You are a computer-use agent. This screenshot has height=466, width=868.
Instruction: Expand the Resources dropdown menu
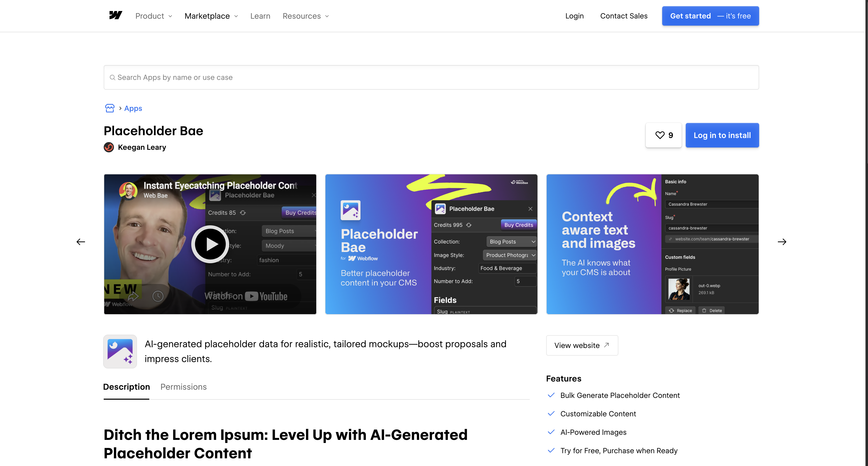click(x=306, y=16)
